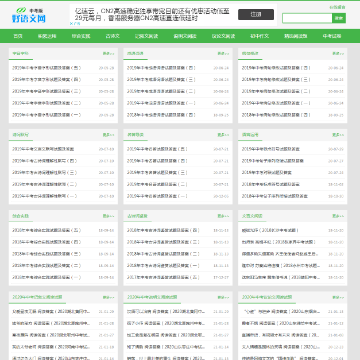Open the first article in the bottom-right 2020 panel
This screenshot has width=360, height=360.
pos(281,312)
